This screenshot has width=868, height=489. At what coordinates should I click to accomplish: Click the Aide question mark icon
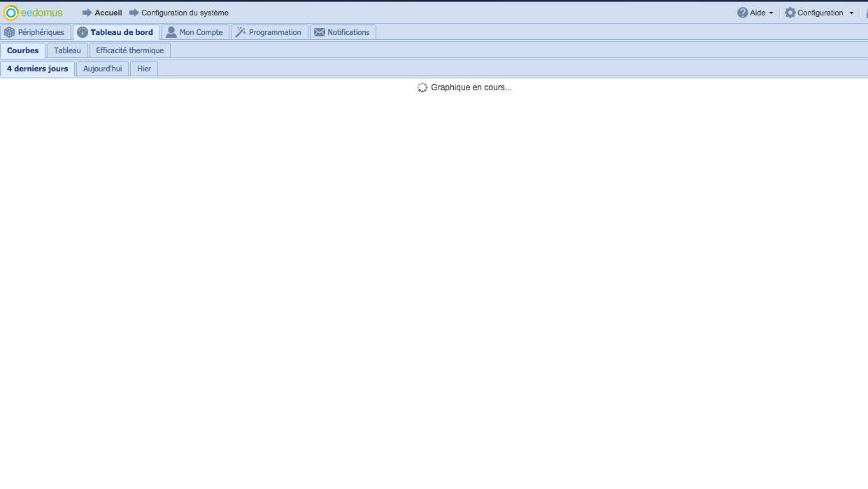pyautogui.click(x=742, y=13)
